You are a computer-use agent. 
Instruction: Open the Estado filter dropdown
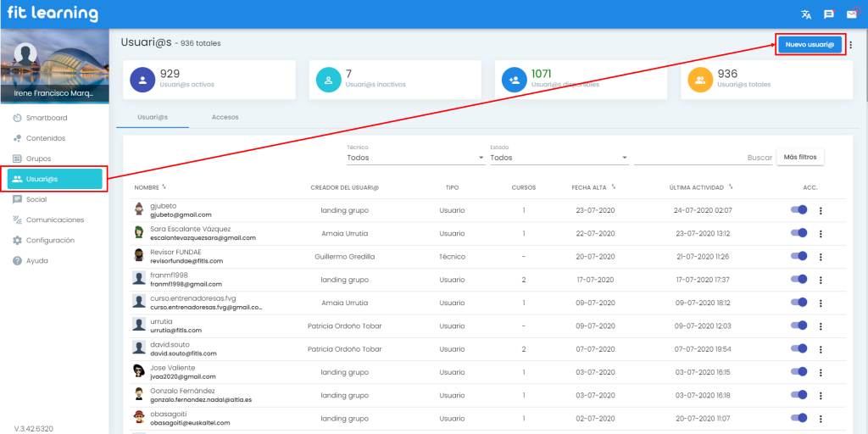click(x=559, y=158)
